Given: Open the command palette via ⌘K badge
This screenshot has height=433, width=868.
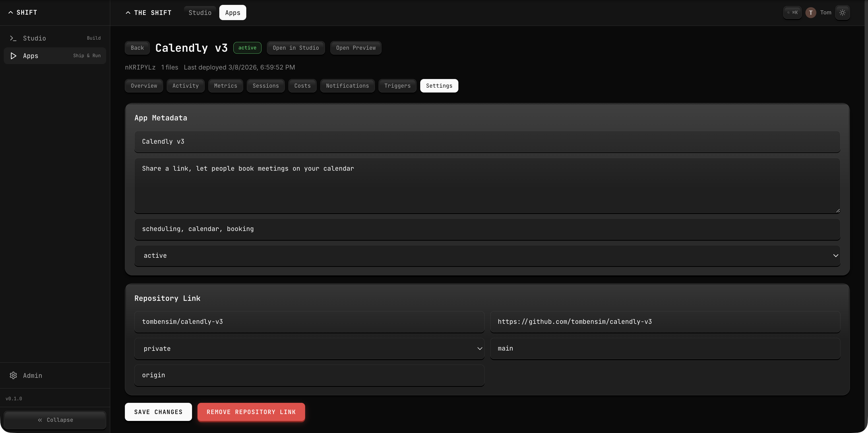Looking at the screenshot, I should click(792, 12).
